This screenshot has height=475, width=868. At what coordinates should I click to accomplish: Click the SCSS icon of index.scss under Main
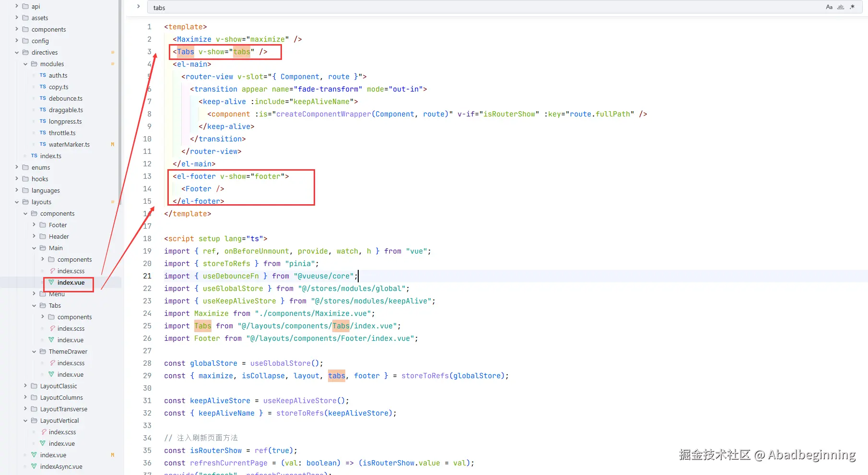click(52, 271)
